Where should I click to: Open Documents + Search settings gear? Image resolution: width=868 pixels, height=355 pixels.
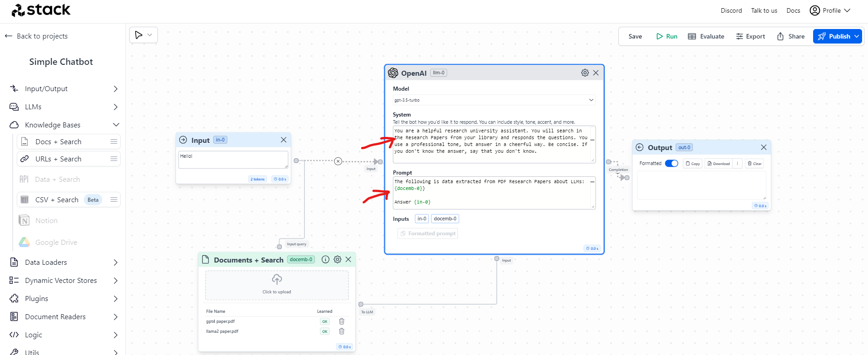tap(338, 259)
